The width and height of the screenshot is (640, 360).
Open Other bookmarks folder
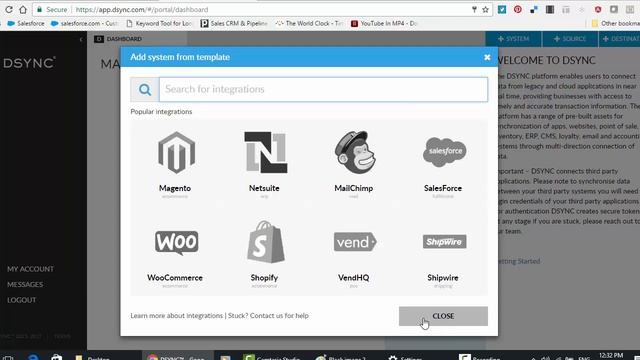pyautogui.click(x=616, y=24)
